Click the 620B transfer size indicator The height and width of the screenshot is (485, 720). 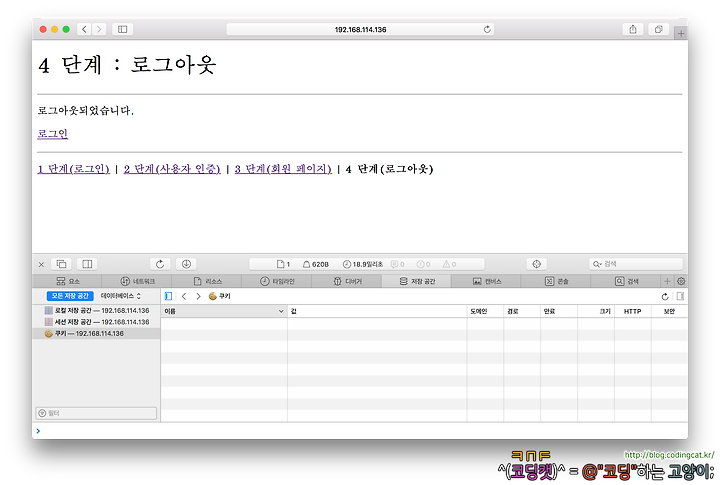click(x=316, y=264)
